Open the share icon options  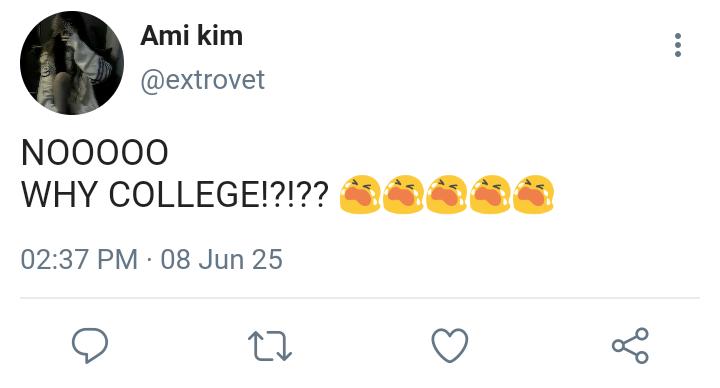630,346
